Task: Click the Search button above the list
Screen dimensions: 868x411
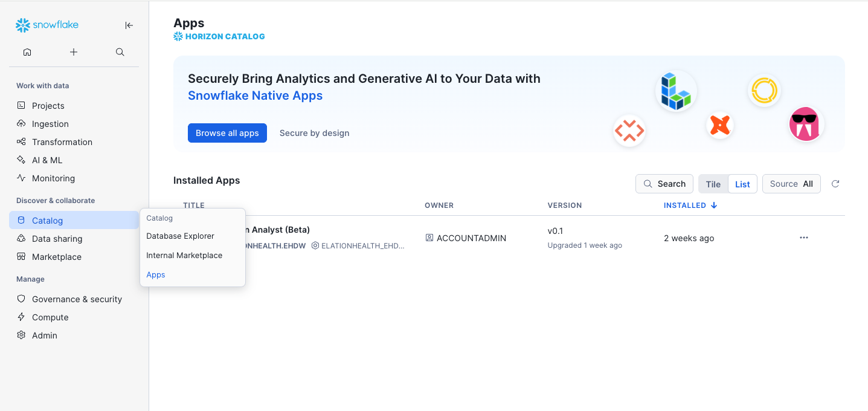Action: (x=664, y=184)
